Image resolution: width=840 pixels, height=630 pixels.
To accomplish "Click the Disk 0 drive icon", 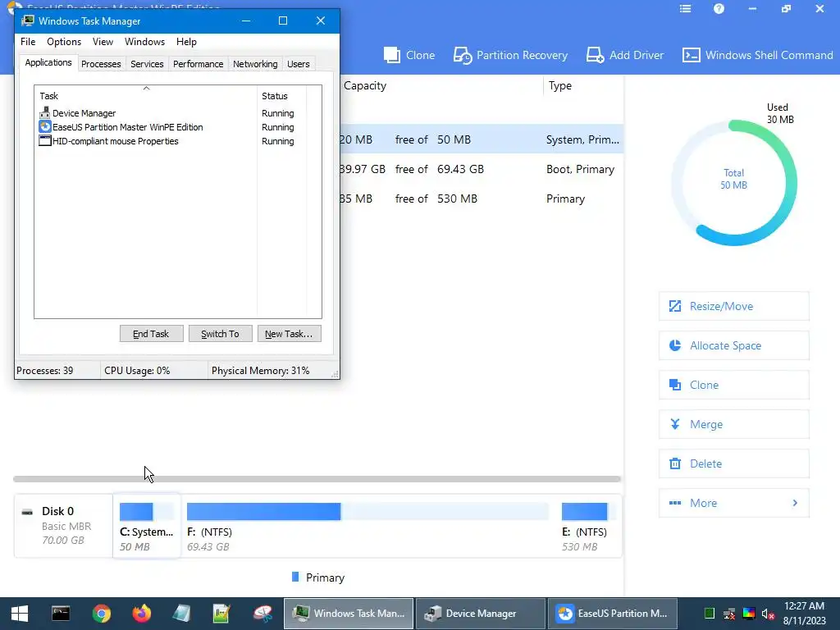I will (27, 512).
